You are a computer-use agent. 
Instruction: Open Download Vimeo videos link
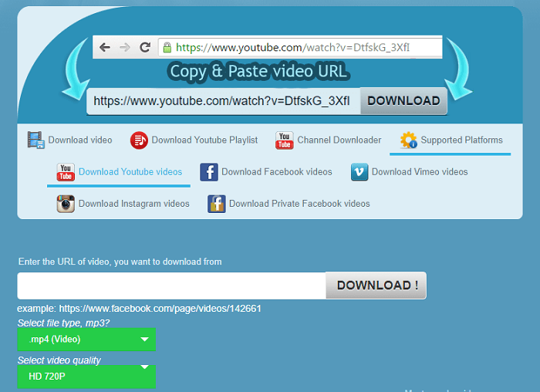pyautogui.click(x=420, y=172)
